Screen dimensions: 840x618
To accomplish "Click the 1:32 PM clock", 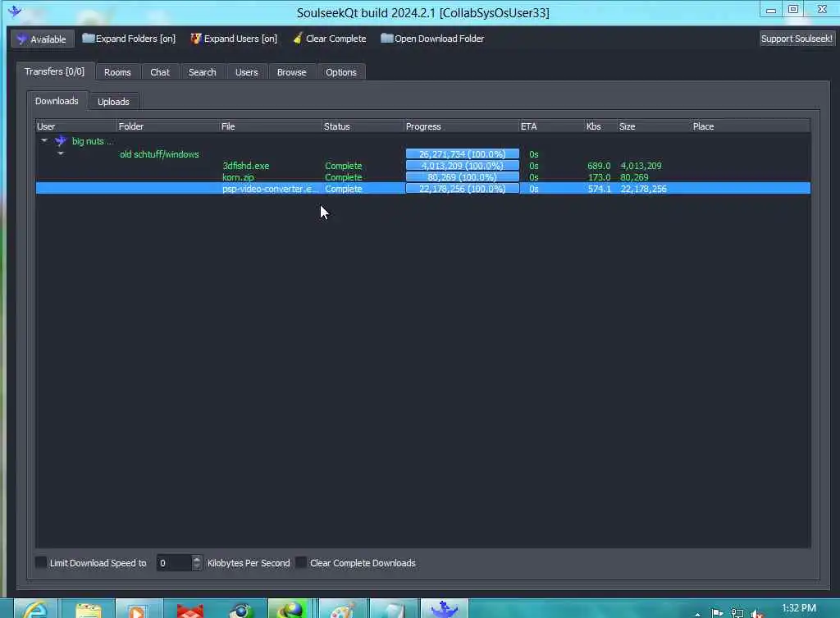I will click(799, 608).
